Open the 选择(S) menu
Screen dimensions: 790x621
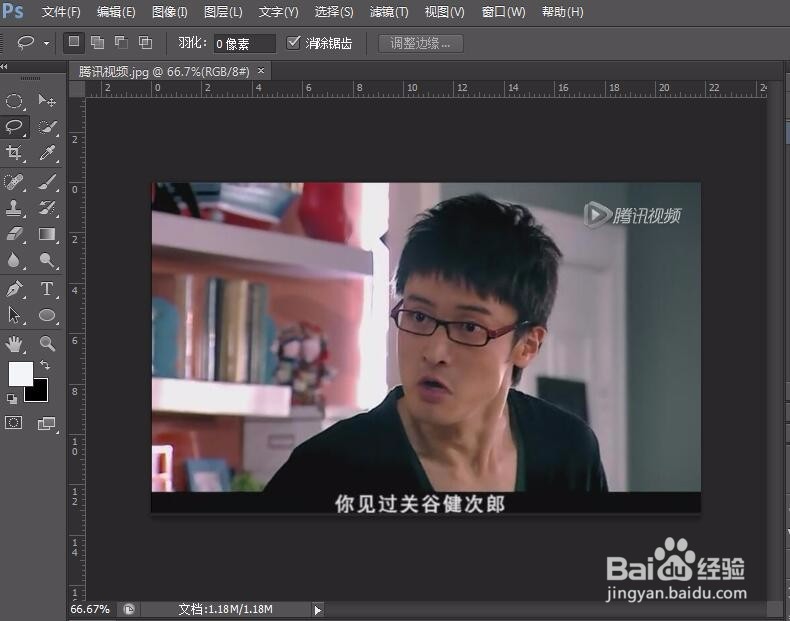(334, 12)
